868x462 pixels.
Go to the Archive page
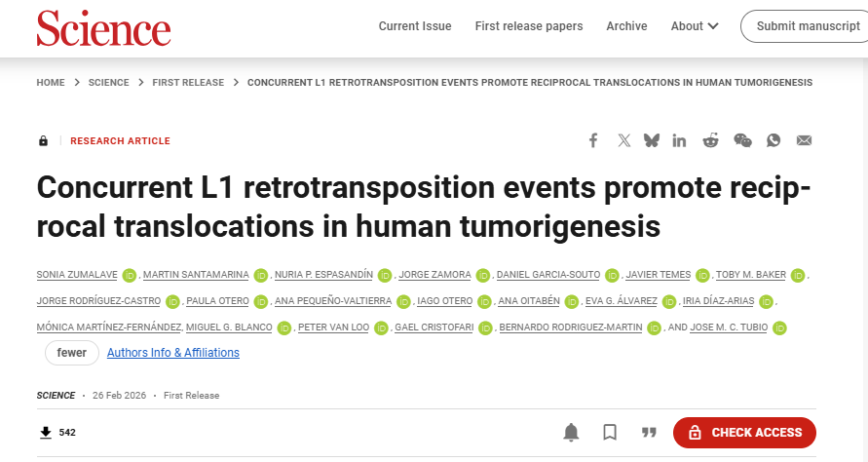[626, 26]
